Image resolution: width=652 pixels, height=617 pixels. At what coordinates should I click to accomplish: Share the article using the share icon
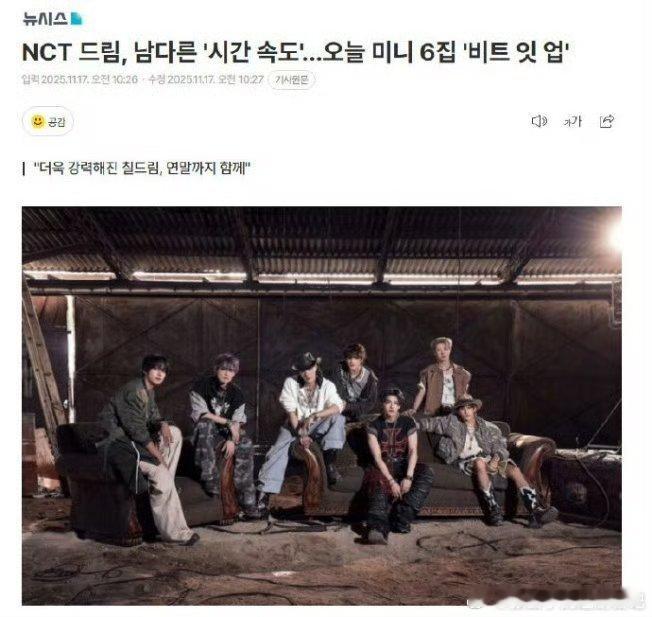607,121
